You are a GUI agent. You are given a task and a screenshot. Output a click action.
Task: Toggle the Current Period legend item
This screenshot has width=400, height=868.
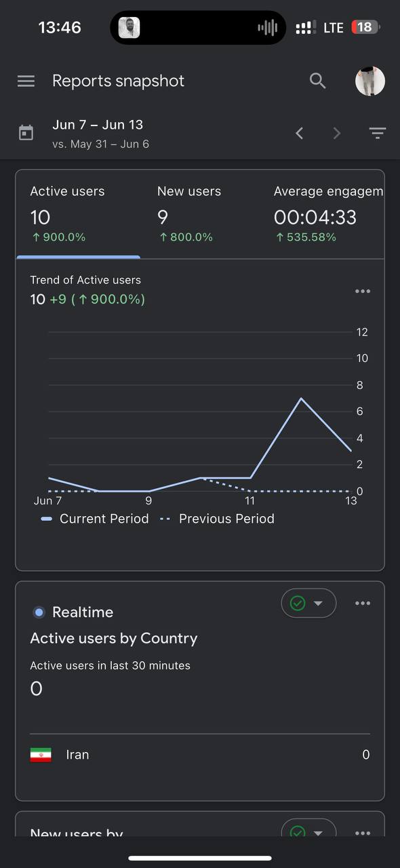[95, 519]
